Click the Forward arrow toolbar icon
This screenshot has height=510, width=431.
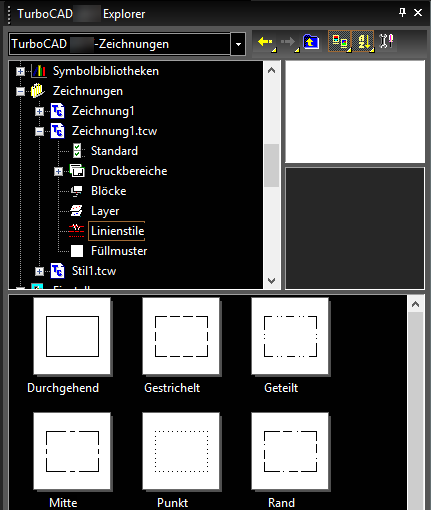289,42
